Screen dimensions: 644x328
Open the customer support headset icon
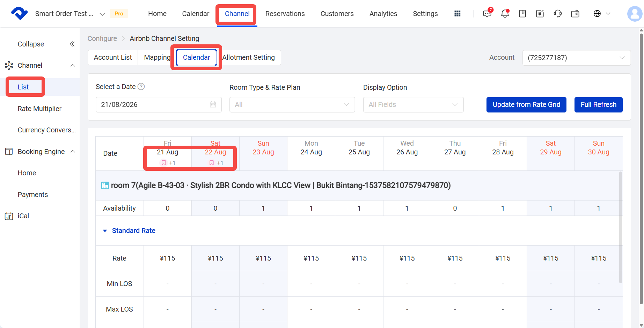point(558,14)
